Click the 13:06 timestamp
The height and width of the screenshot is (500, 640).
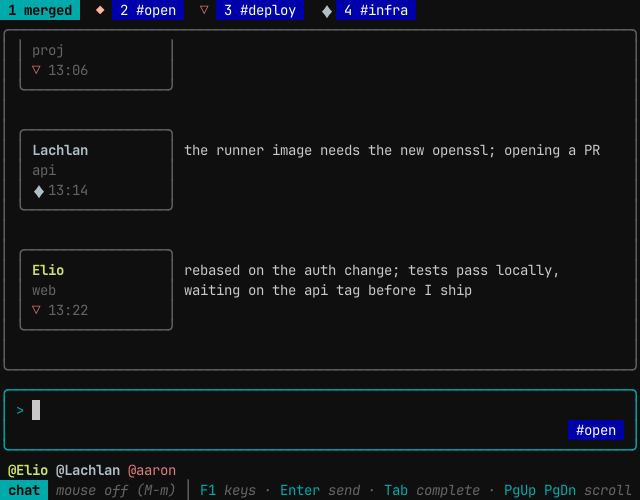(x=68, y=70)
